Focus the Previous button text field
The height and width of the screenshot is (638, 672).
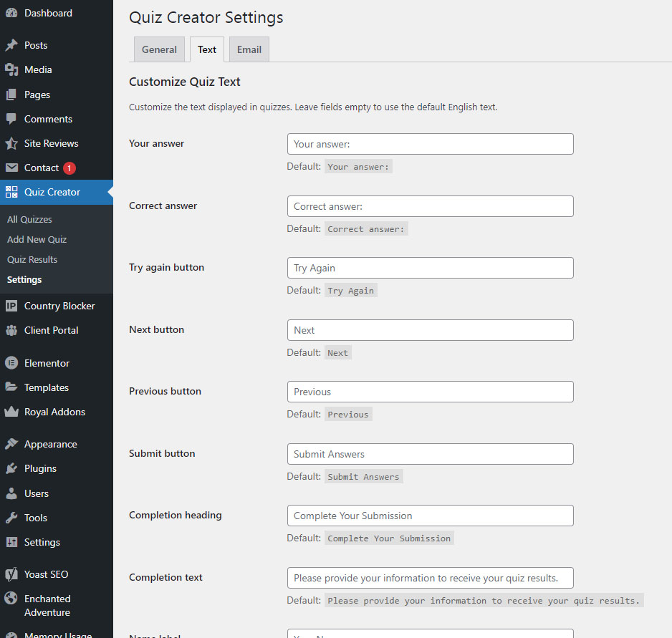431,392
